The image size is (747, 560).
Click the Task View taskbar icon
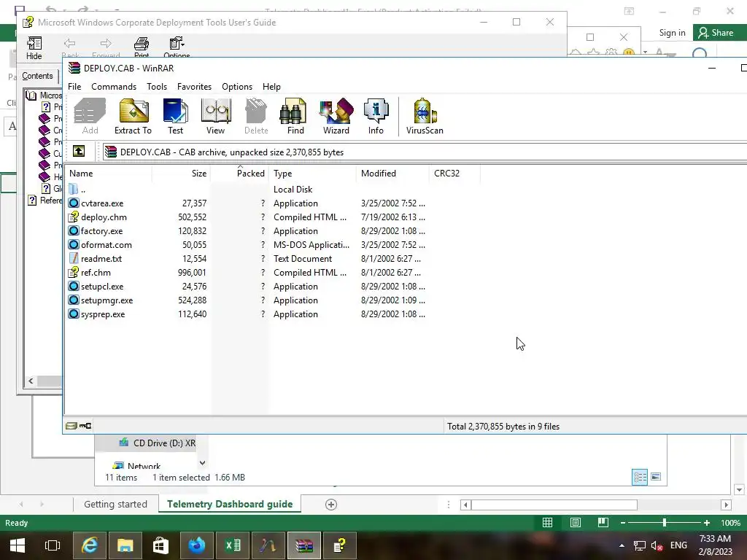pyautogui.click(x=53, y=545)
